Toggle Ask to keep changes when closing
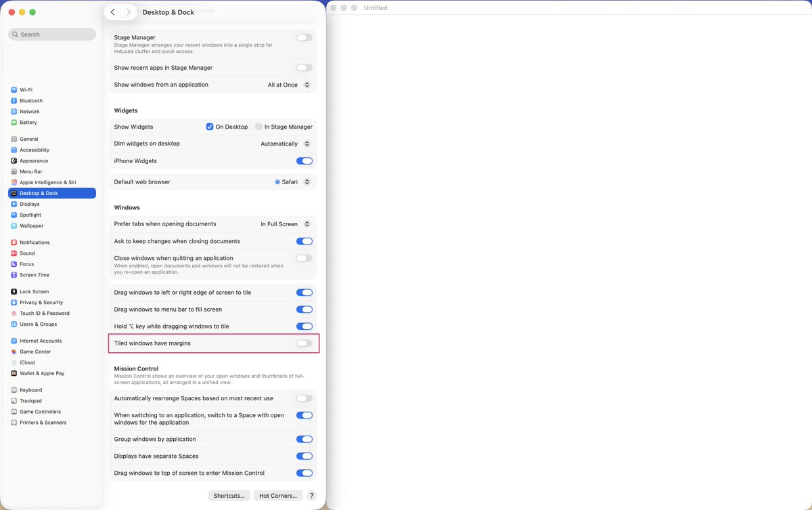This screenshot has height=510, width=812. pyautogui.click(x=304, y=241)
